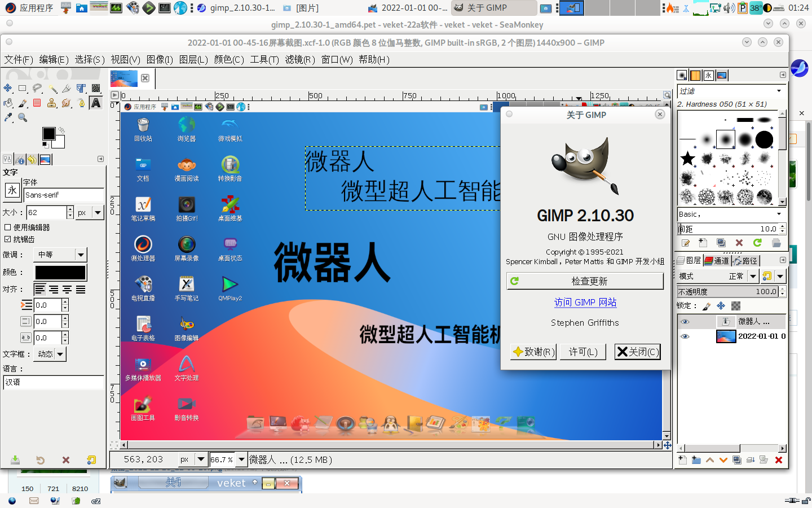812x508 pixels.
Task: Lock position and size of layer
Action: pyautogui.click(x=721, y=306)
